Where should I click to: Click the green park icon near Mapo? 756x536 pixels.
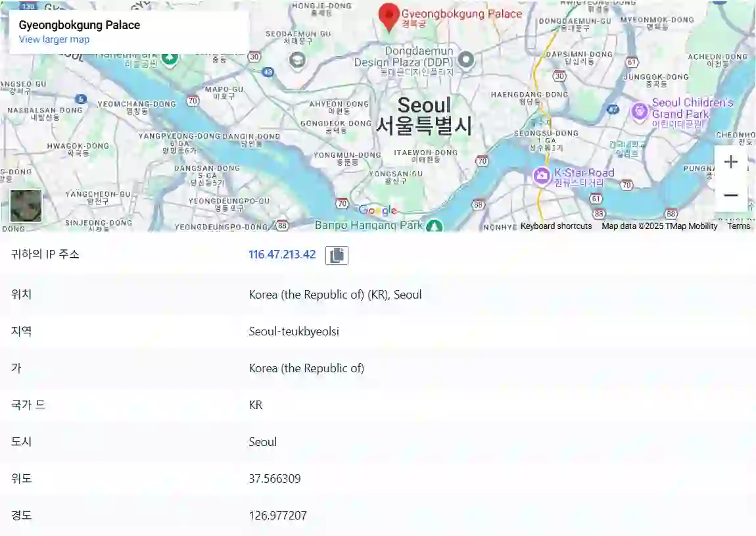click(169, 59)
